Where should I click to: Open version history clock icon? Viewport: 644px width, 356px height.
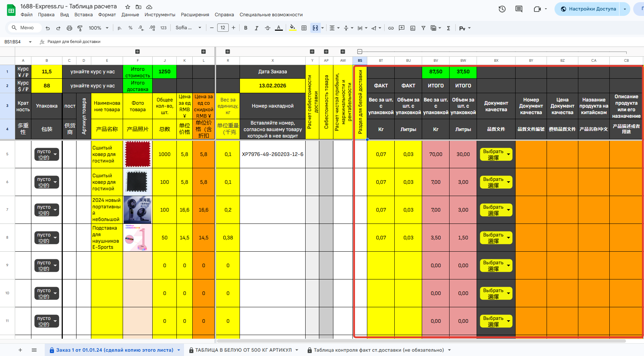[502, 9]
